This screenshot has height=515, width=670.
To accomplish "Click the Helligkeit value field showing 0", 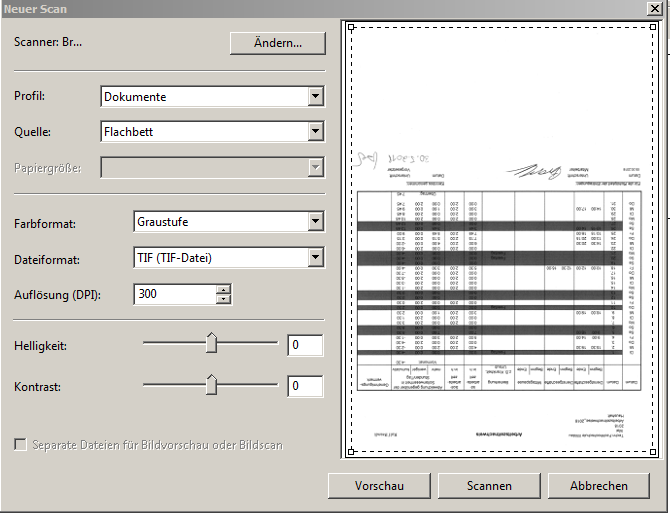I will 305,345.
